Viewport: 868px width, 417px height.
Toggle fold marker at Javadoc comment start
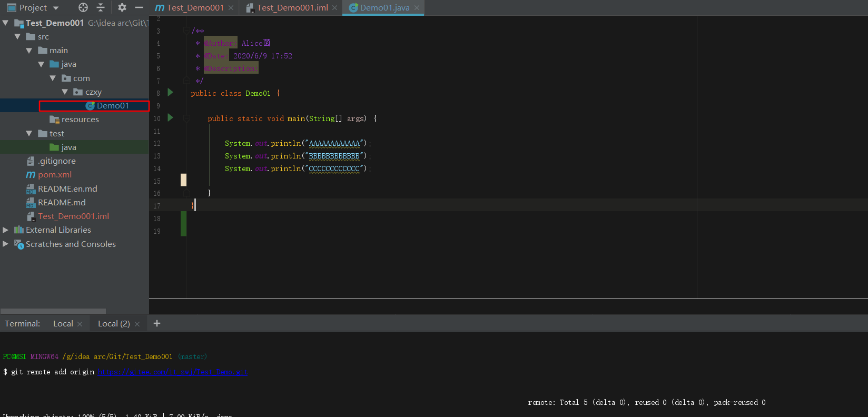pos(186,31)
